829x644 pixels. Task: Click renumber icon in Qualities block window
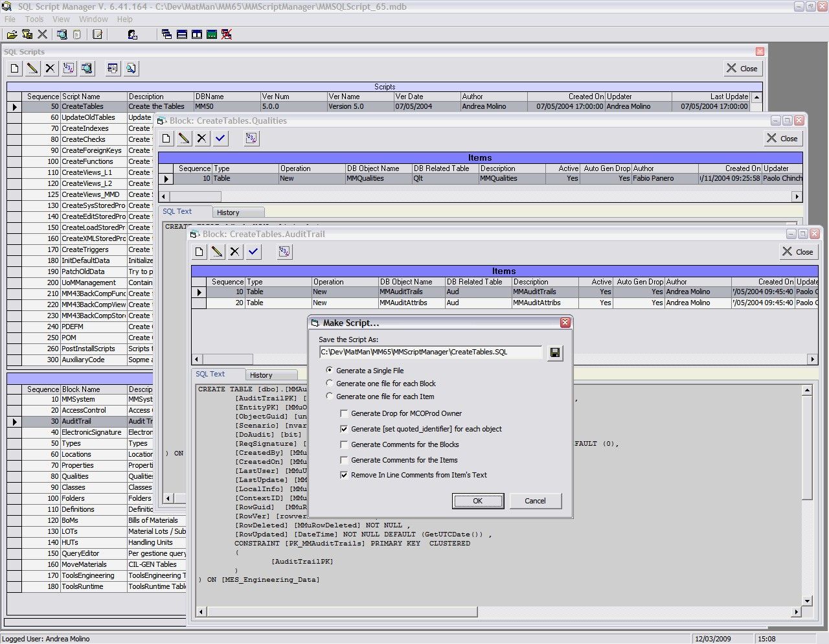[251, 138]
